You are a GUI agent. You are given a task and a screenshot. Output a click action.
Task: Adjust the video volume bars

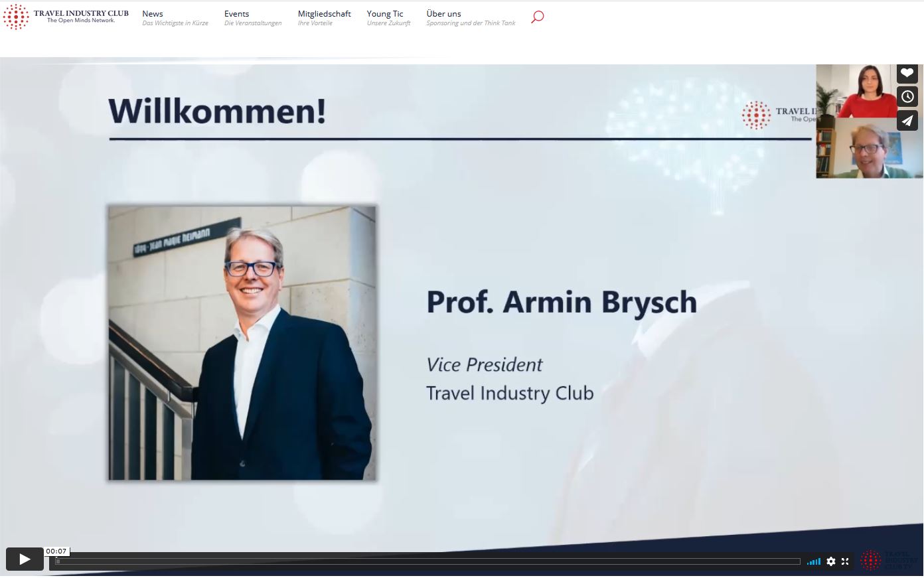814,561
